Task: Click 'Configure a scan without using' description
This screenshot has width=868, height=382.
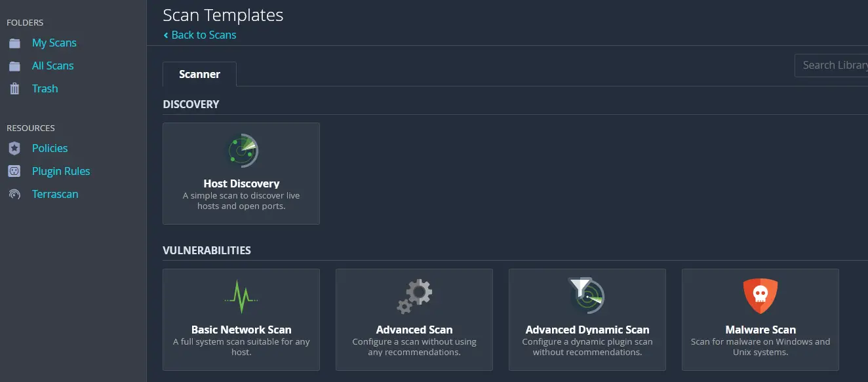Action: tap(414, 341)
